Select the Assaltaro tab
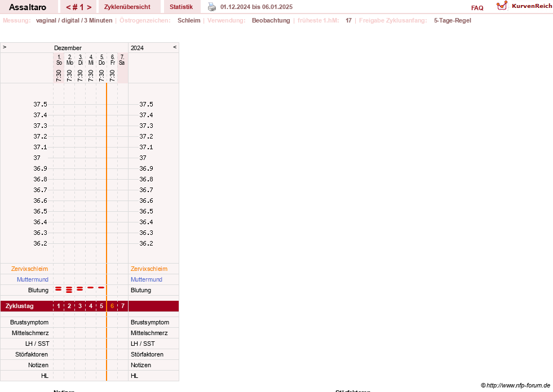The width and height of the screenshot is (553, 392). click(x=28, y=7)
